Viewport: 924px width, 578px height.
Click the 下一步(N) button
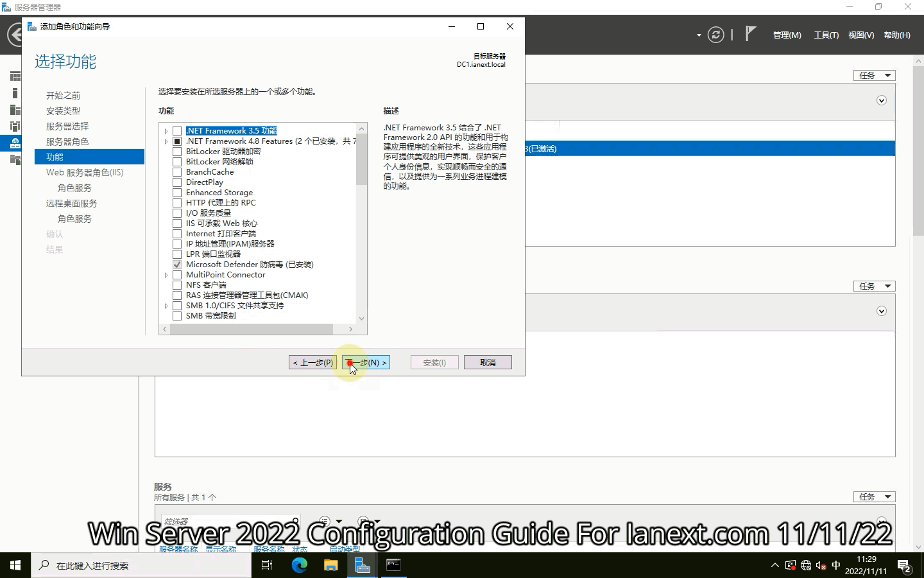click(x=366, y=362)
